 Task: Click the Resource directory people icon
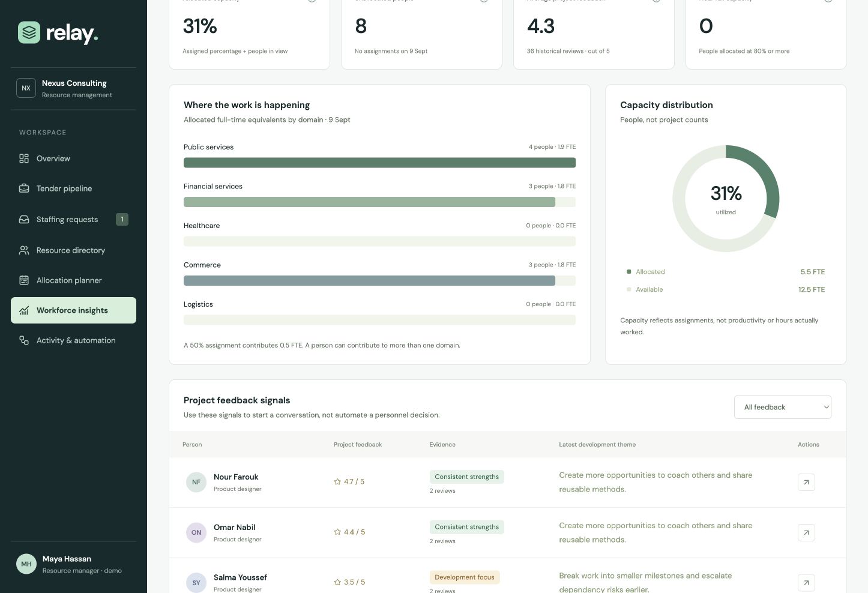click(x=24, y=250)
